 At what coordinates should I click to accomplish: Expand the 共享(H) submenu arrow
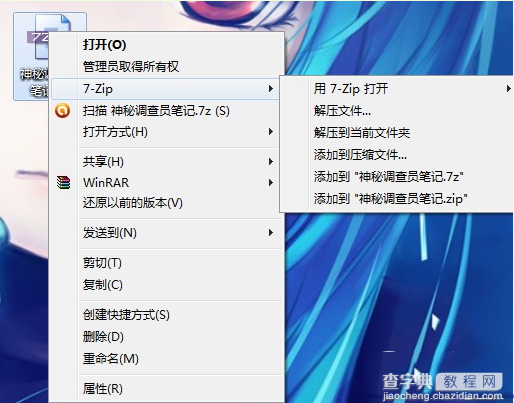point(271,162)
